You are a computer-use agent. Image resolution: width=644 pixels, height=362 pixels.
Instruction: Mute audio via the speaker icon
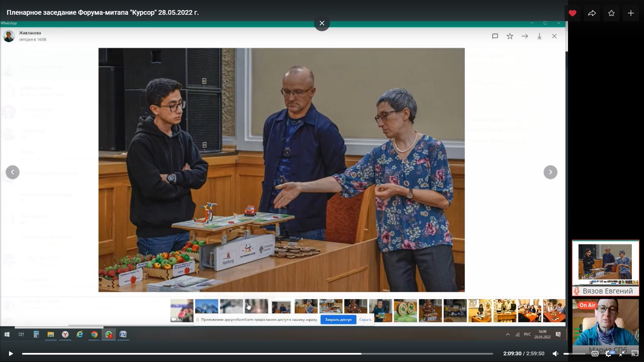(555, 354)
